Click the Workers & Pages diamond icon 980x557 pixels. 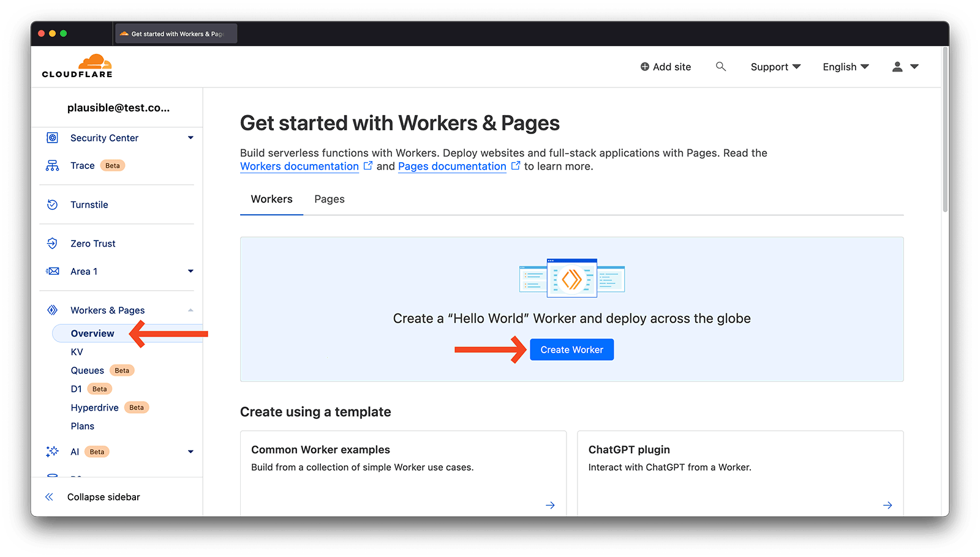(x=53, y=310)
